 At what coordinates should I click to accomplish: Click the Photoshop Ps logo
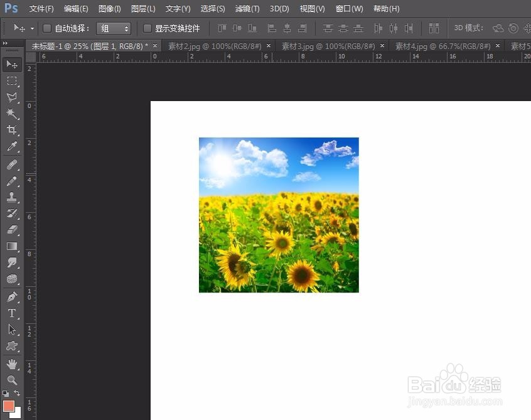[11, 8]
